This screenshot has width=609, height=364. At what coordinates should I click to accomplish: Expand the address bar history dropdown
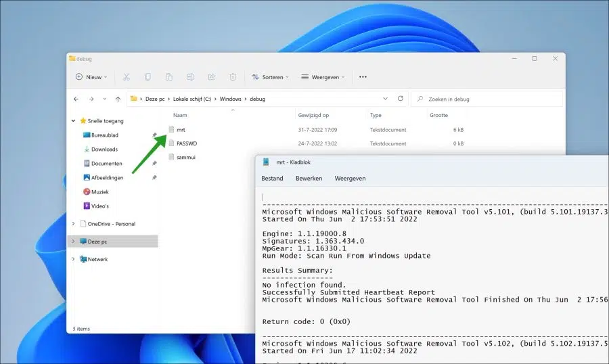click(x=385, y=99)
